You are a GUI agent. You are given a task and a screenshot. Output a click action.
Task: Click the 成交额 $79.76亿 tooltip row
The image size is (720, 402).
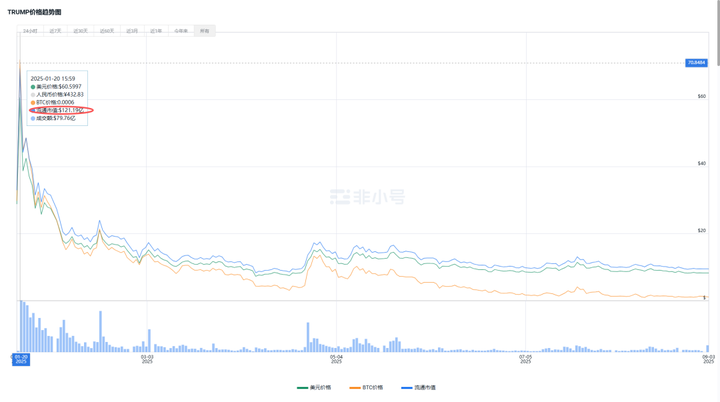(x=53, y=118)
